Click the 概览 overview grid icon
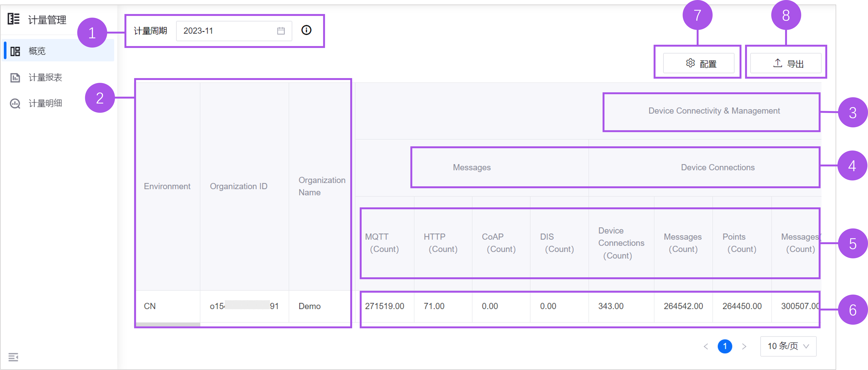The width and height of the screenshot is (868, 370). point(15,52)
